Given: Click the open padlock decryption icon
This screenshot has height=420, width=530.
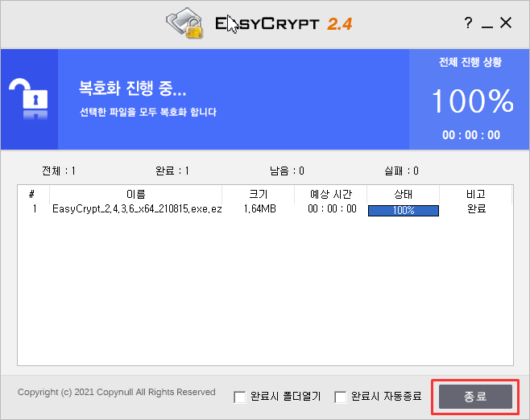Looking at the screenshot, I should click(x=28, y=99).
